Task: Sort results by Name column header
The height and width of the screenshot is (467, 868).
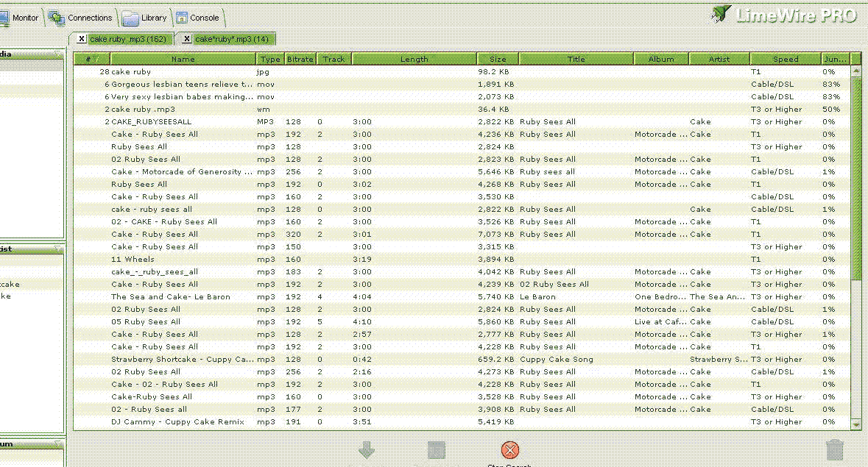Action: [x=183, y=59]
